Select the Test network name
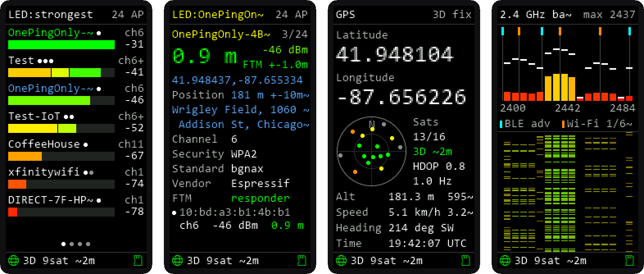Image resolution: width=644 pixels, height=274 pixels. (x=21, y=61)
